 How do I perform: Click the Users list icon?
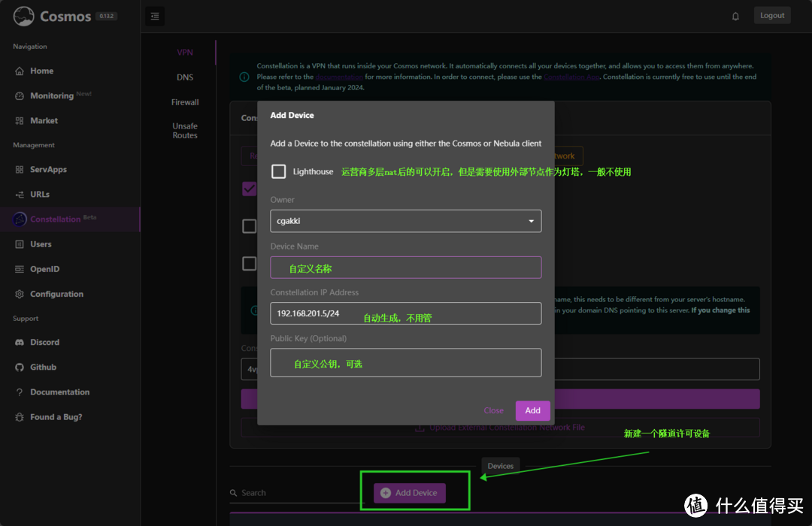pyautogui.click(x=20, y=244)
